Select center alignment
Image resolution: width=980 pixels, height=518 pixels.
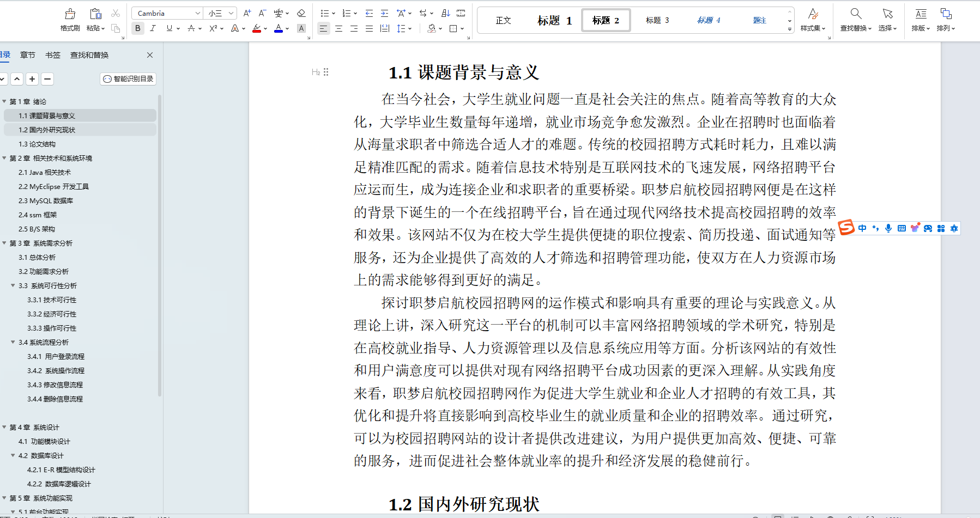coord(339,28)
